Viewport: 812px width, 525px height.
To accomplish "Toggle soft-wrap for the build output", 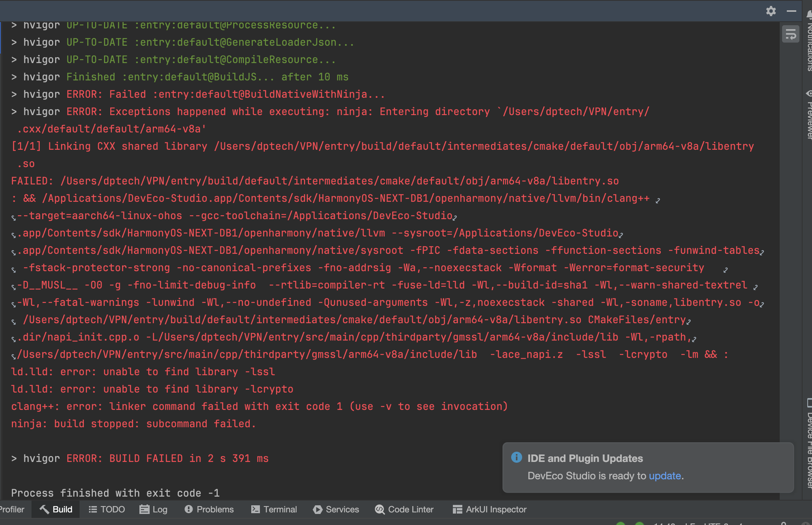I will (x=790, y=34).
